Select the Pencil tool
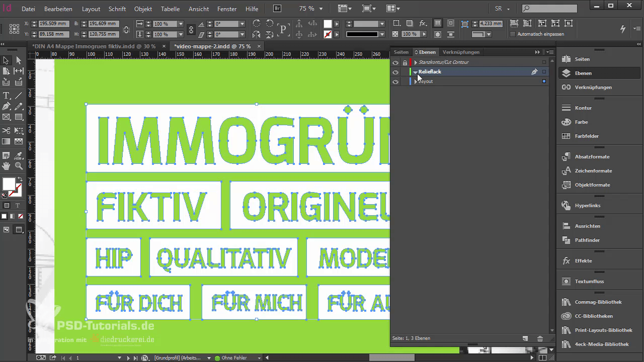The height and width of the screenshot is (362, 644). click(19, 107)
